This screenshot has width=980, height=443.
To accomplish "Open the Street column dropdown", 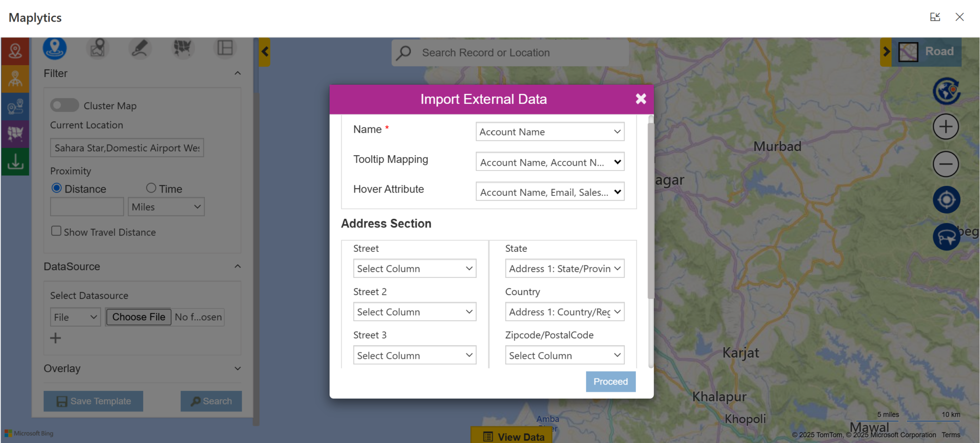I will 414,269.
